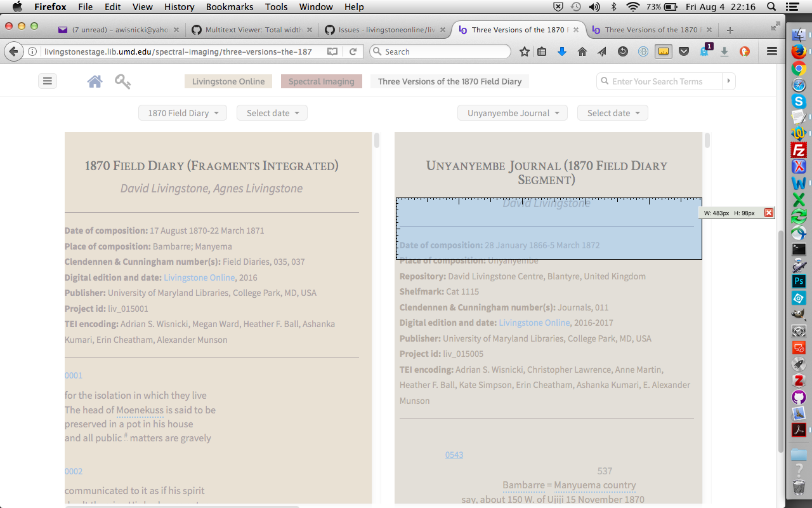Open the History menu

point(179,7)
